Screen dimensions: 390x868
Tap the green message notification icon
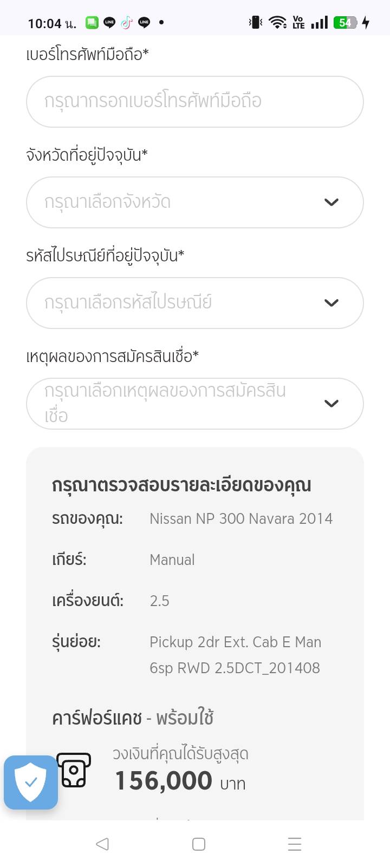(x=92, y=23)
